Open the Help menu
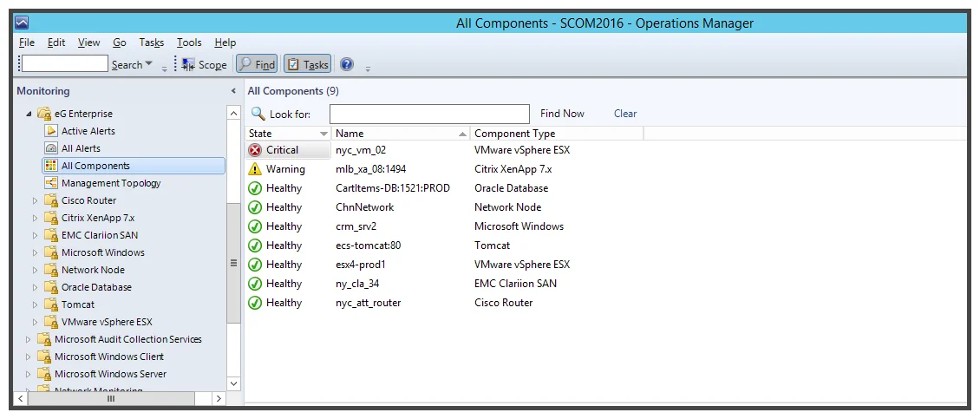Image resolution: width=980 pixels, height=419 pixels. coord(225,43)
